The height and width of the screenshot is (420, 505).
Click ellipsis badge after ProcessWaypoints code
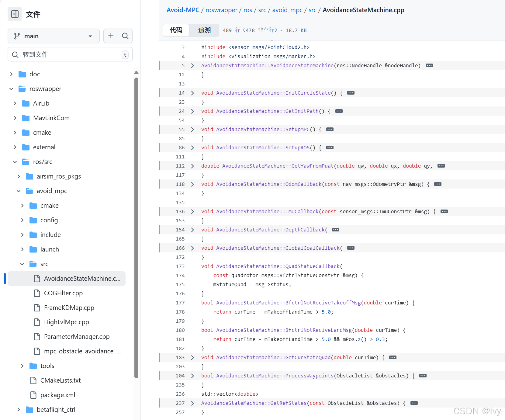coord(423,376)
